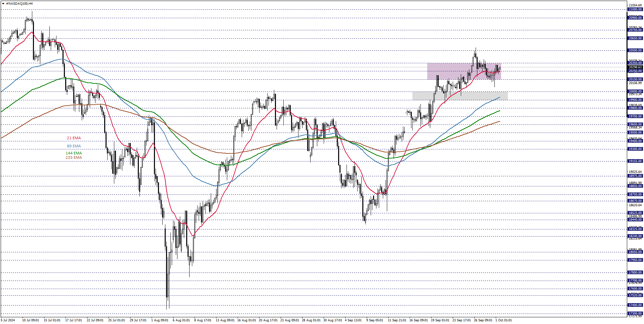The image size is (644, 324).
Task: Click the 19 Sep 01:01 time label
Action: (440, 320)
